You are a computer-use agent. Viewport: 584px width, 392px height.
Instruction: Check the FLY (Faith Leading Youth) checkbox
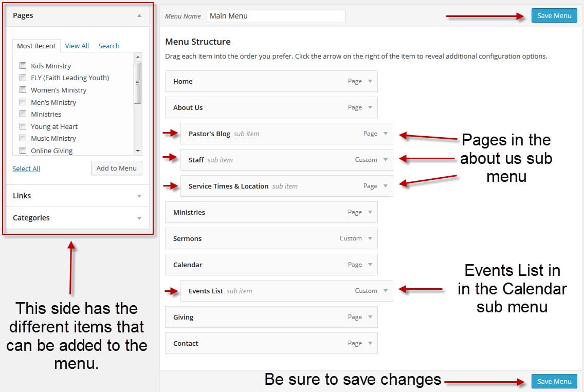[23, 78]
